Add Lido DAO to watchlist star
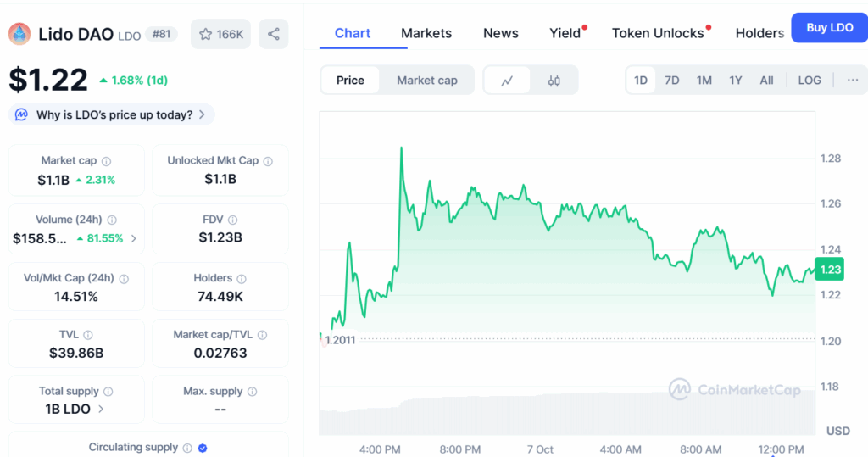 pos(220,34)
